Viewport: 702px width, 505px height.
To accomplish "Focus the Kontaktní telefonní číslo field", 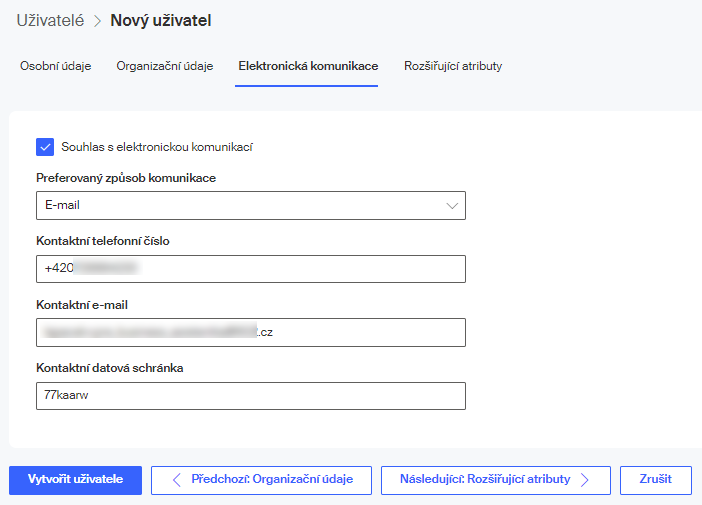I will pyautogui.click(x=251, y=269).
